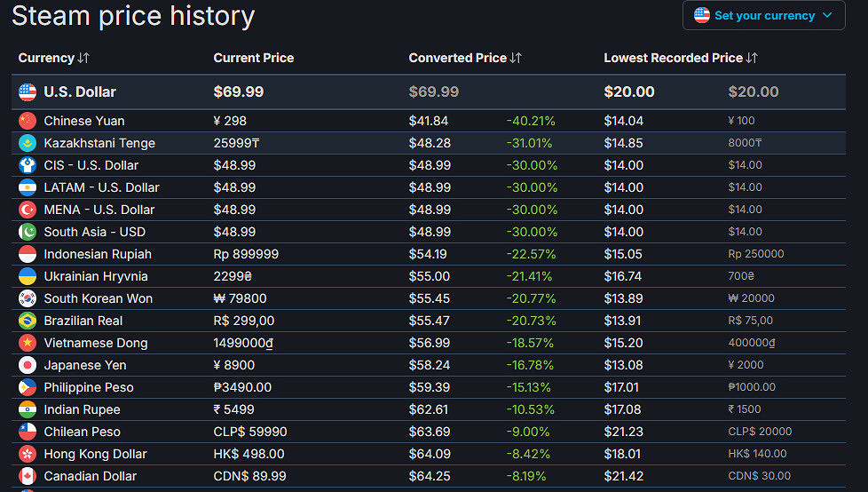Screen dimensions: 868x492
Task: Click the Philippine Peso currency name
Action: tap(89, 387)
